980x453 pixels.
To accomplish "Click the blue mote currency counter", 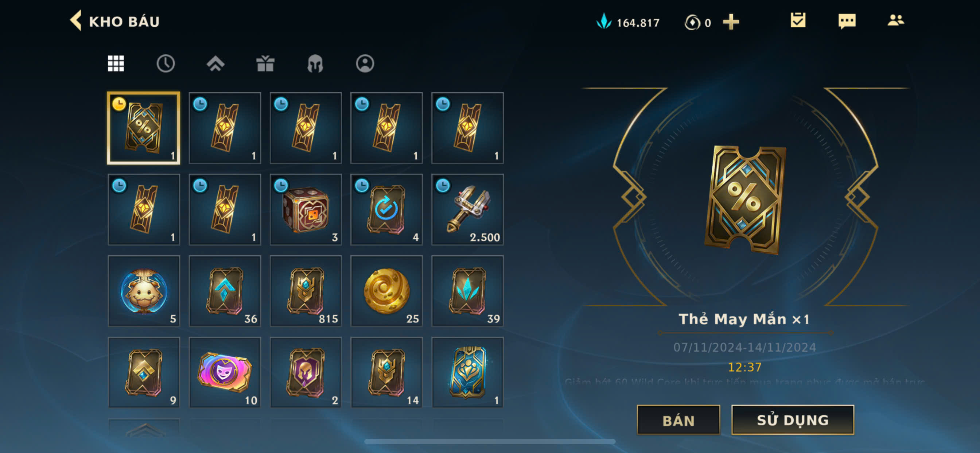I will [628, 22].
